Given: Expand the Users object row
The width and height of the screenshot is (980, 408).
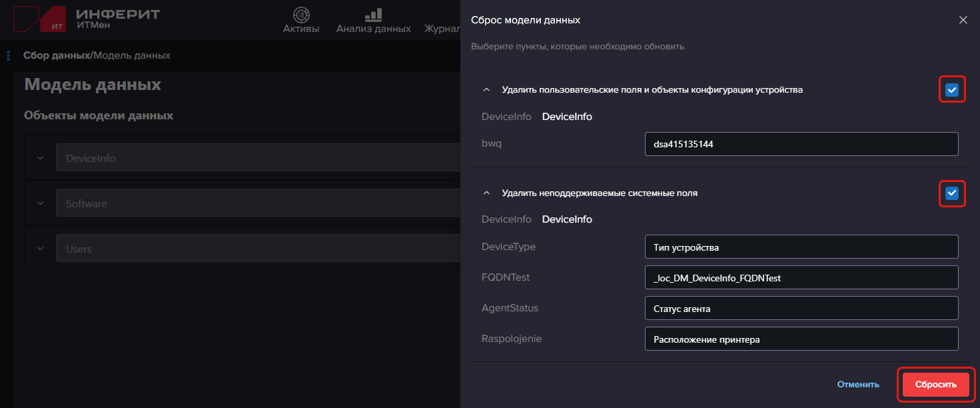Looking at the screenshot, I should pos(41,249).
